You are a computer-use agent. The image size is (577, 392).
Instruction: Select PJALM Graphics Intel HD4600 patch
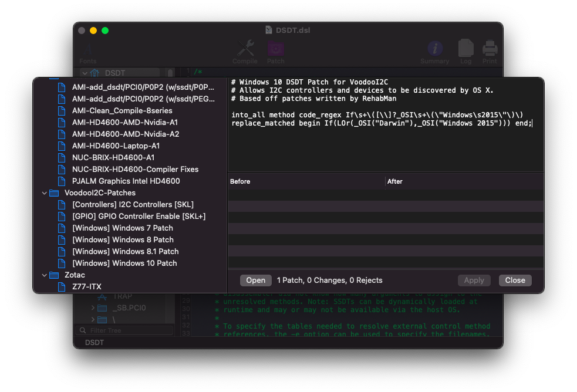pyautogui.click(x=126, y=181)
